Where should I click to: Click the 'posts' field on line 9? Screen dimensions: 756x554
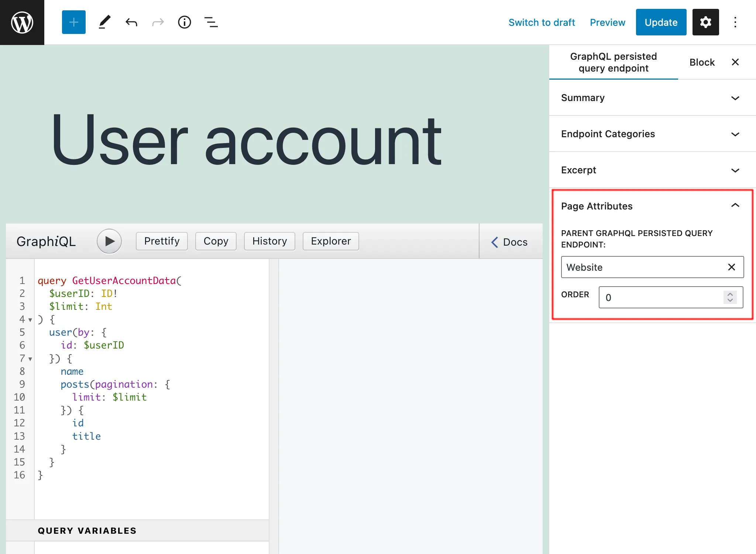point(75,384)
